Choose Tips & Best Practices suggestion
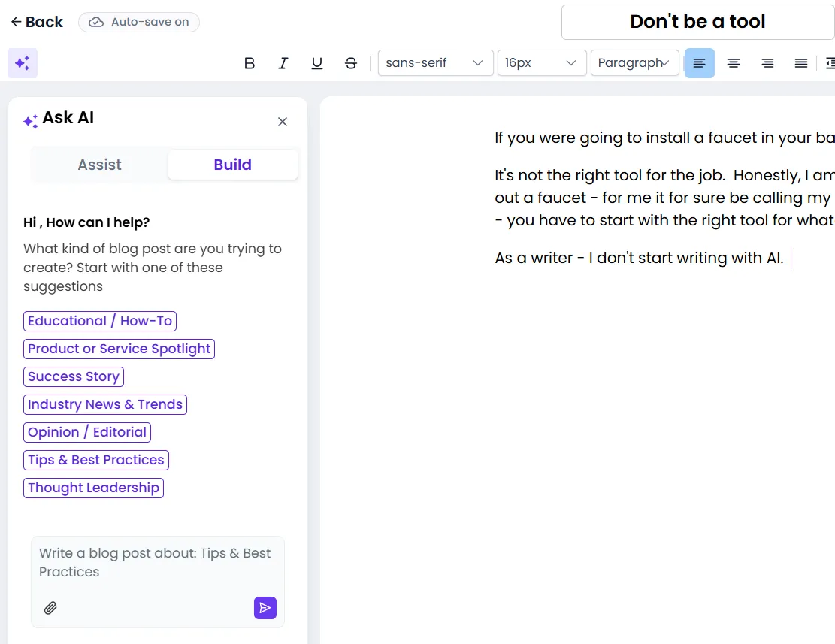Screen dimensions: 835x644 [x=96, y=460]
